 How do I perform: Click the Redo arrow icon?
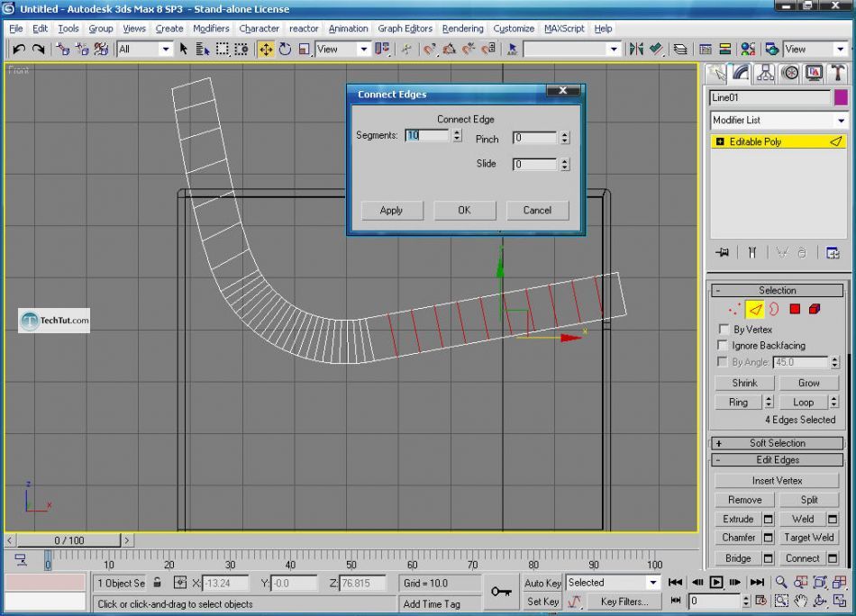click(38, 50)
